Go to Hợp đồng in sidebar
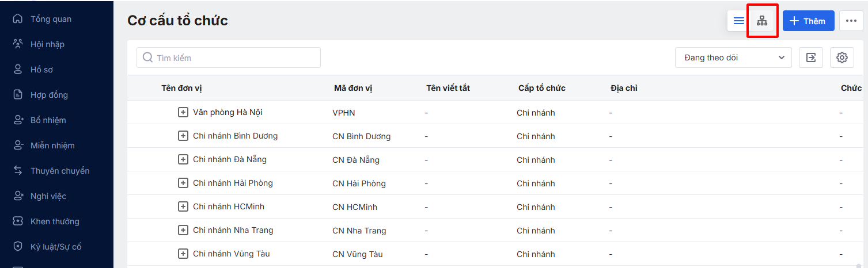The width and height of the screenshot is (868, 268). click(x=49, y=95)
